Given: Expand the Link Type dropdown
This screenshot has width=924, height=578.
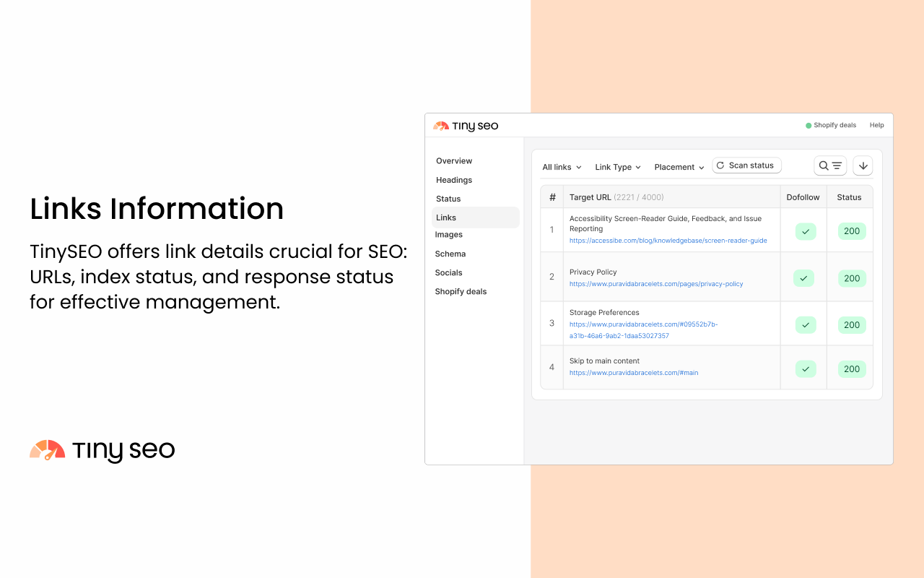Looking at the screenshot, I should pos(618,167).
